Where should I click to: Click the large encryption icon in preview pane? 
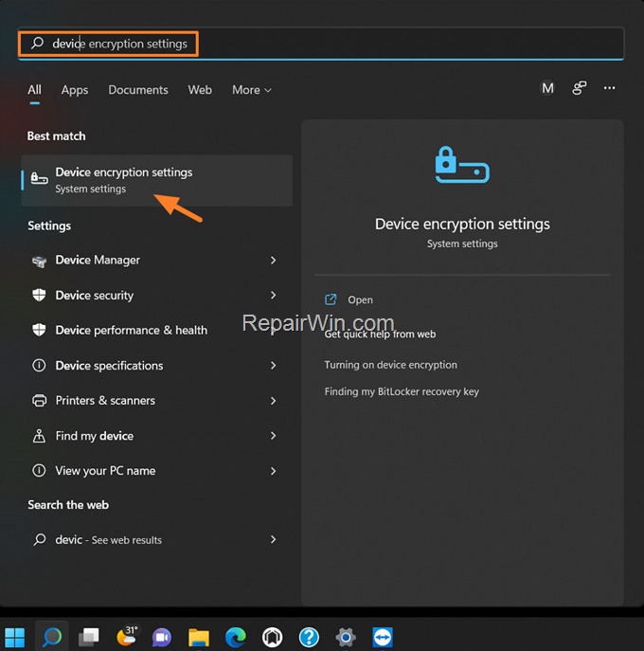(x=462, y=165)
